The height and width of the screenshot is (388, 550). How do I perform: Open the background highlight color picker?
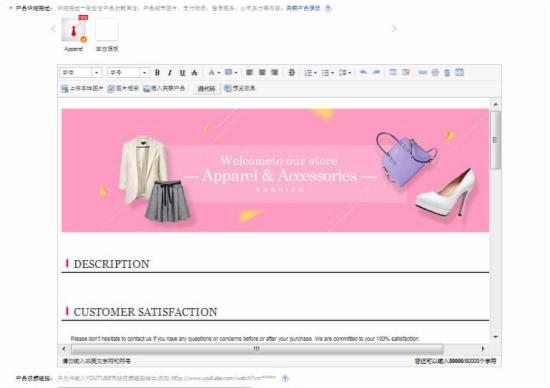(x=228, y=73)
